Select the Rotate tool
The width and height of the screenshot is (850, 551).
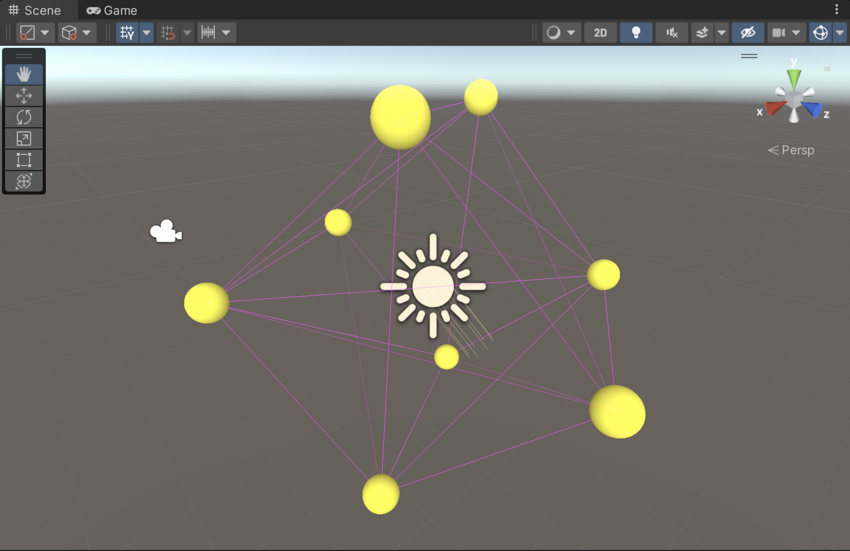[x=24, y=117]
